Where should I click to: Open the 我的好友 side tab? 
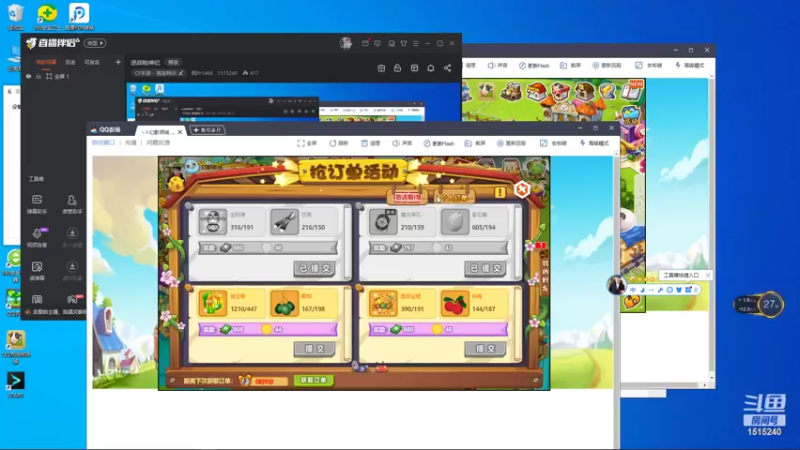coord(545,274)
